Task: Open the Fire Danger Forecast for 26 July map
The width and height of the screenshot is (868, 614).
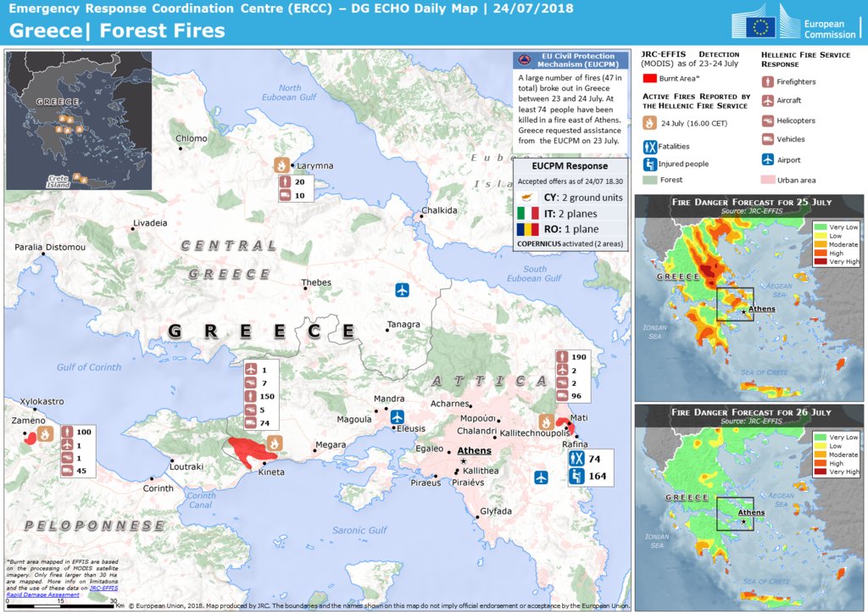Action: 749,508
